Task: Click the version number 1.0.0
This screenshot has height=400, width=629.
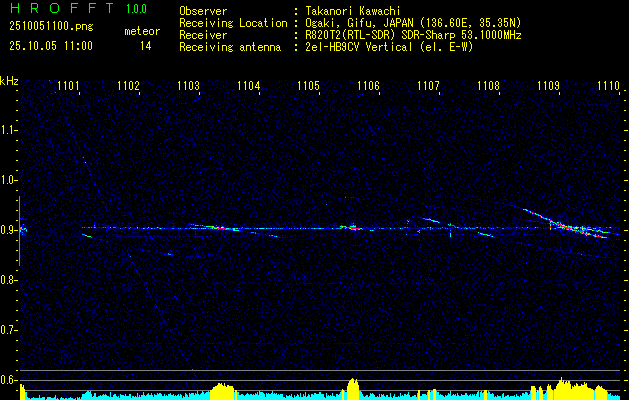Action: 136,9
